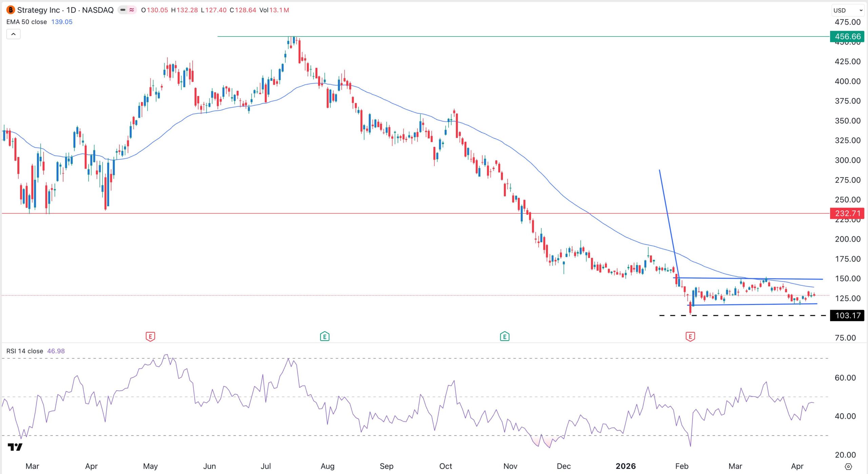
Task: Click the RSI 14 close indicator legend
Action: (x=25, y=351)
